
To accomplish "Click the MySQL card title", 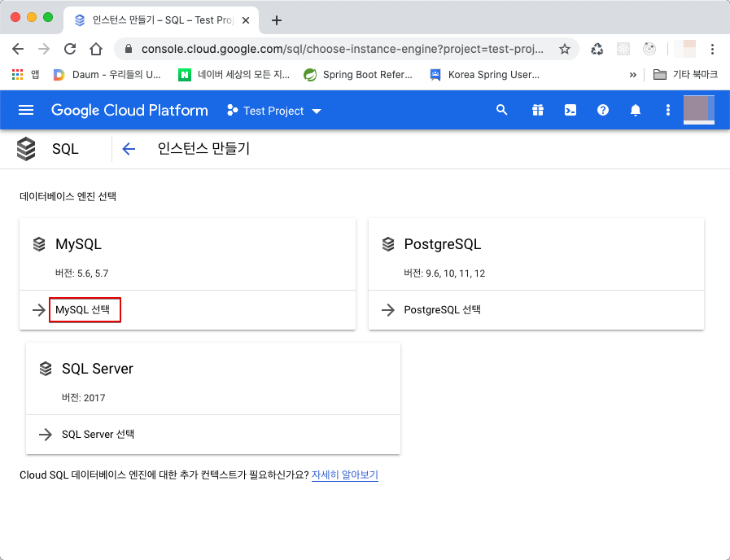I will 78,244.
